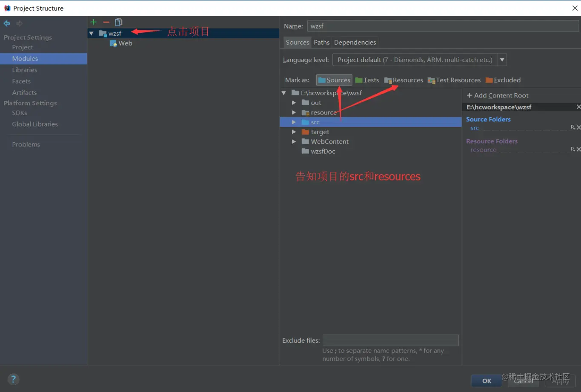Select the target folder row
581x392 pixels.
[370, 132]
